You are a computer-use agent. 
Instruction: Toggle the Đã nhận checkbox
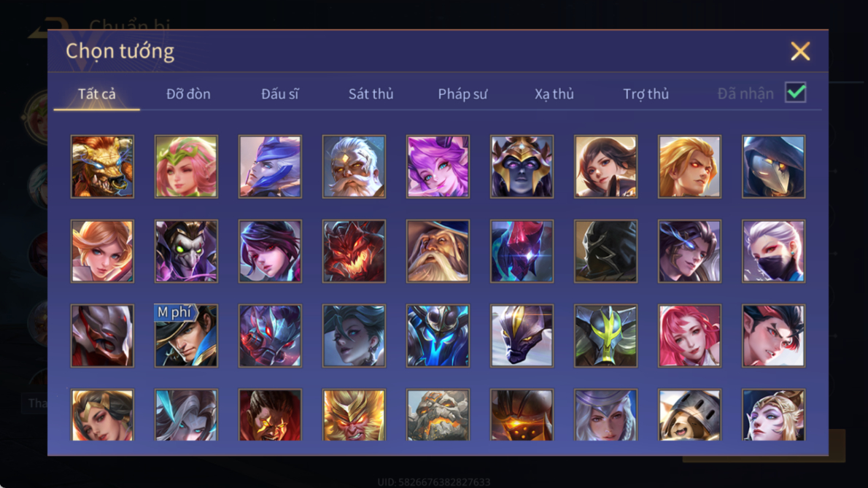pyautogui.click(x=796, y=93)
